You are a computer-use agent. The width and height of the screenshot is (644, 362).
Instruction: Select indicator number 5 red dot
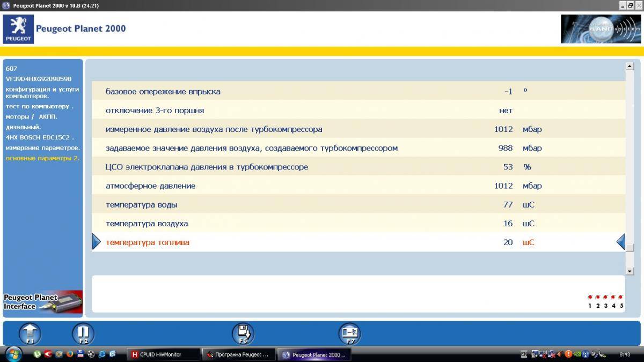point(621,297)
